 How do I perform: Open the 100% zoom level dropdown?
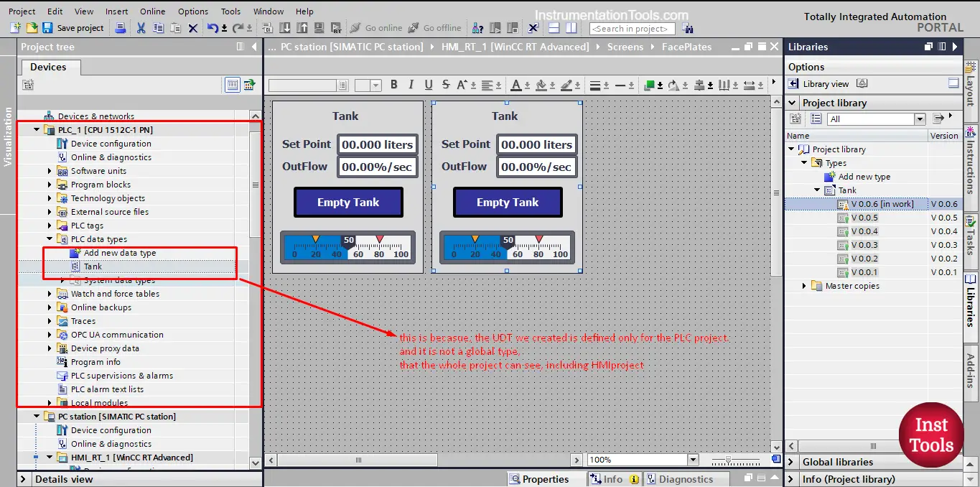(693, 460)
